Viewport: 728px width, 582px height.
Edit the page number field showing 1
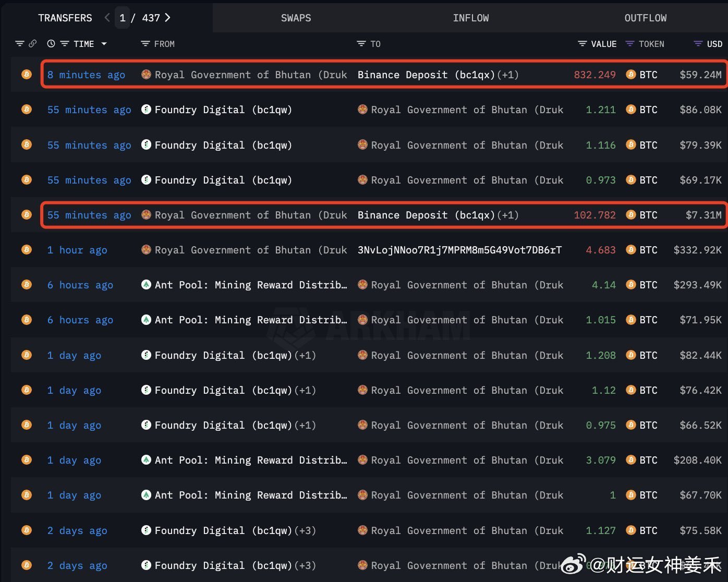coord(123,18)
